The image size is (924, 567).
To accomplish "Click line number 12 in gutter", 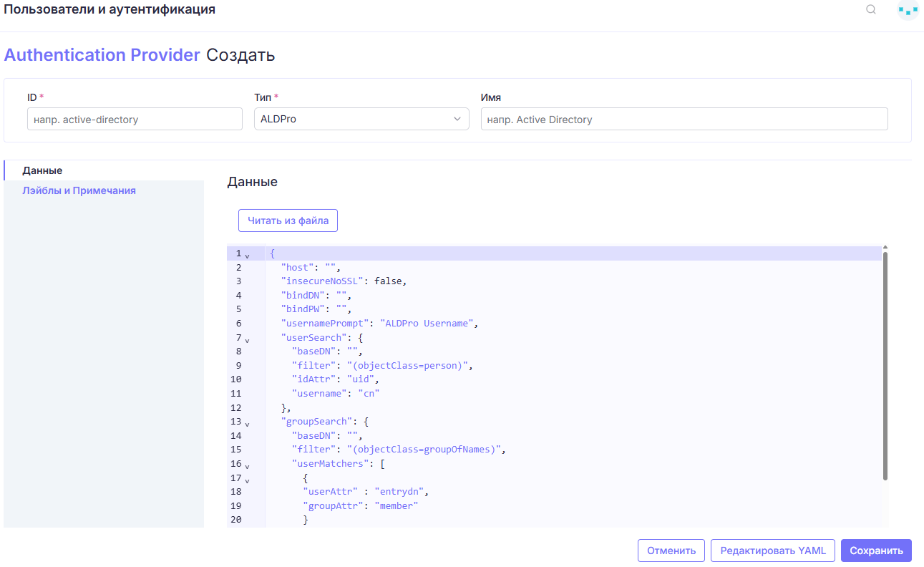I will pos(236,408).
